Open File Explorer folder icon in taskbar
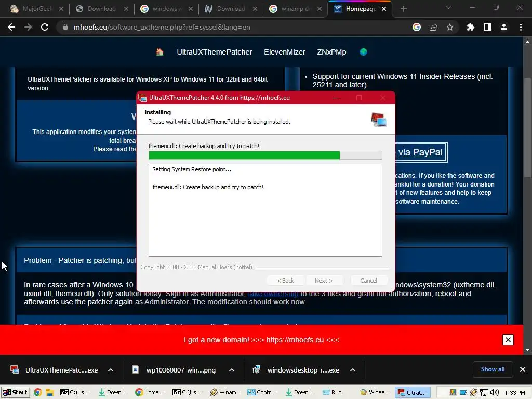 (x=50, y=392)
